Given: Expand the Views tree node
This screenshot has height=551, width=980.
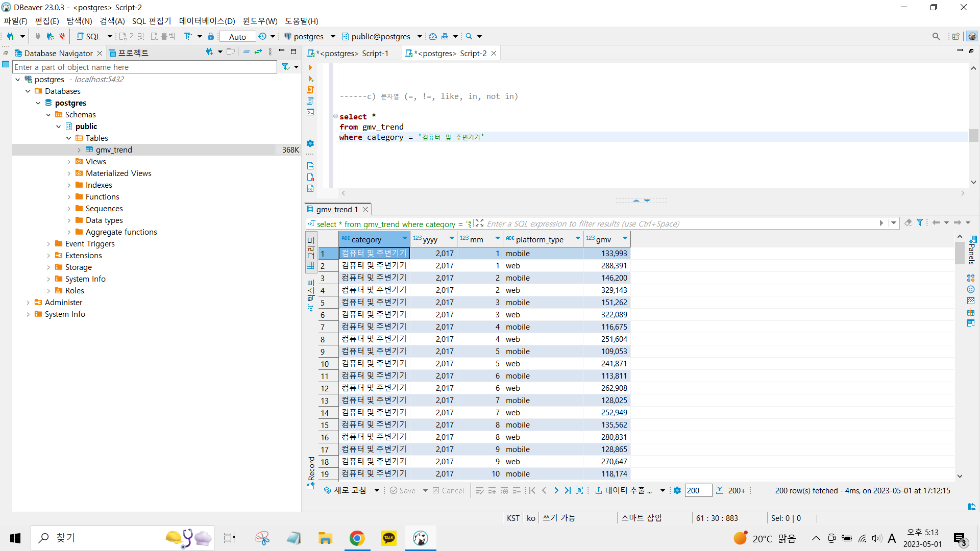Looking at the screenshot, I should [x=69, y=162].
